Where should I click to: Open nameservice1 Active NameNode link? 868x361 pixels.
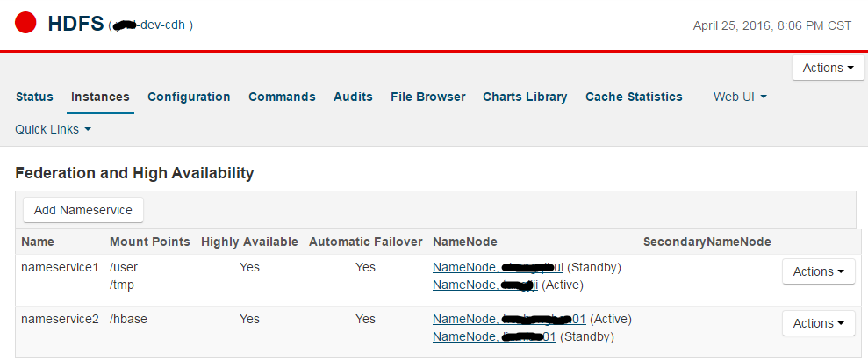tap(484, 285)
